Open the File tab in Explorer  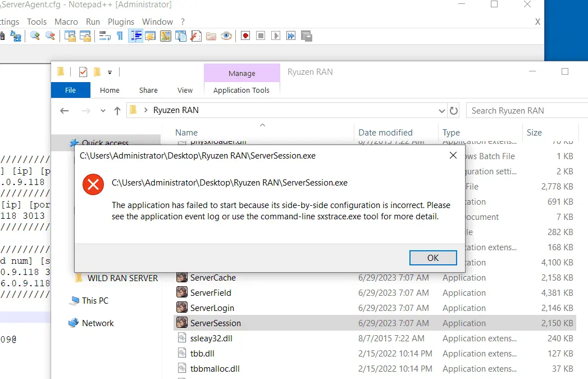(x=71, y=90)
